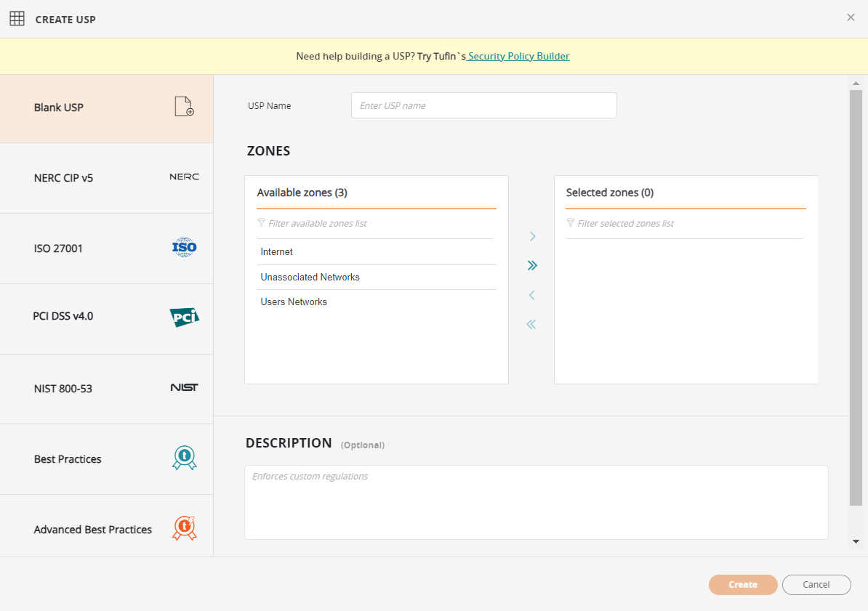The height and width of the screenshot is (611, 868).
Task: Open the Security Policy Builder link
Action: point(519,56)
